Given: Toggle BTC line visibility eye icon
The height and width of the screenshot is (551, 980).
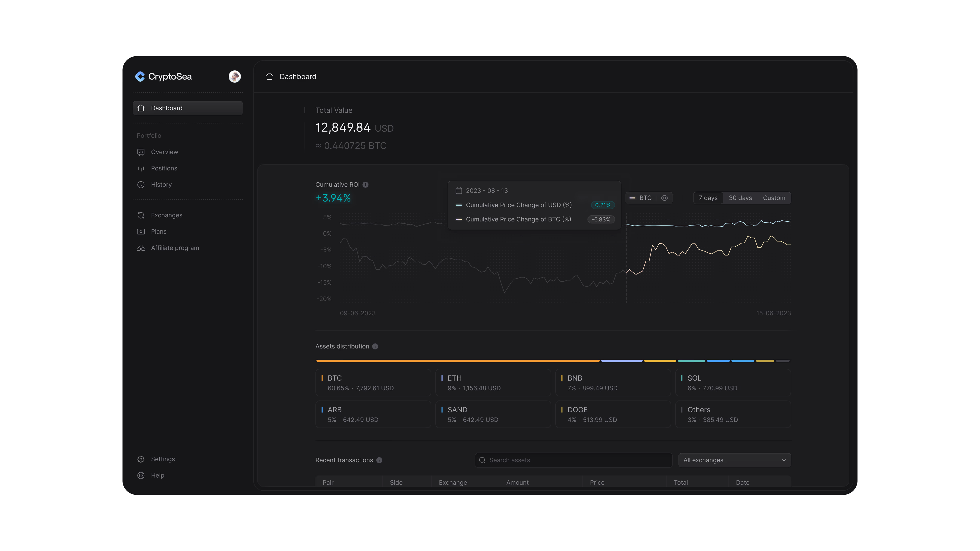Looking at the screenshot, I should click(664, 198).
